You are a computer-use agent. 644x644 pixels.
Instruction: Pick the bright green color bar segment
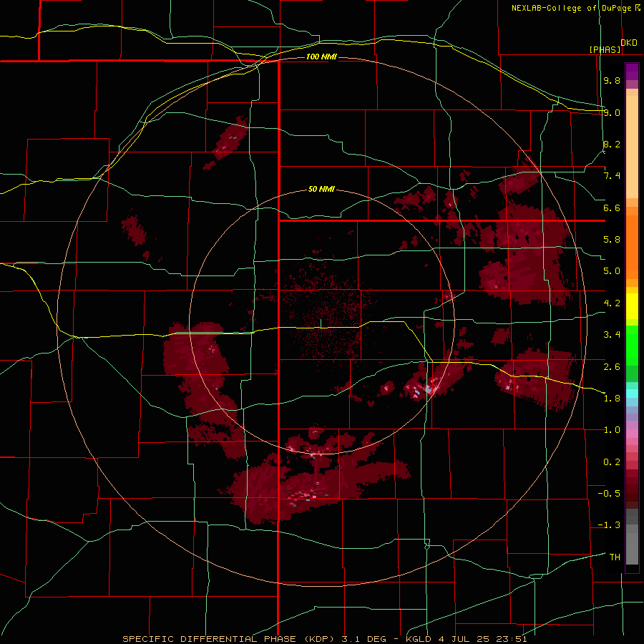click(632, 346)
